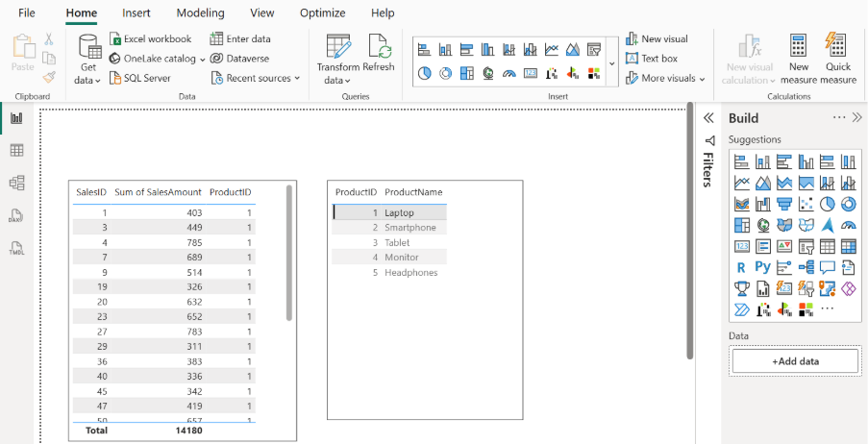Select the Python visual in Build pane
This screenshot has height=444, width=868.
pyautogui.click(x=762, y=267)
